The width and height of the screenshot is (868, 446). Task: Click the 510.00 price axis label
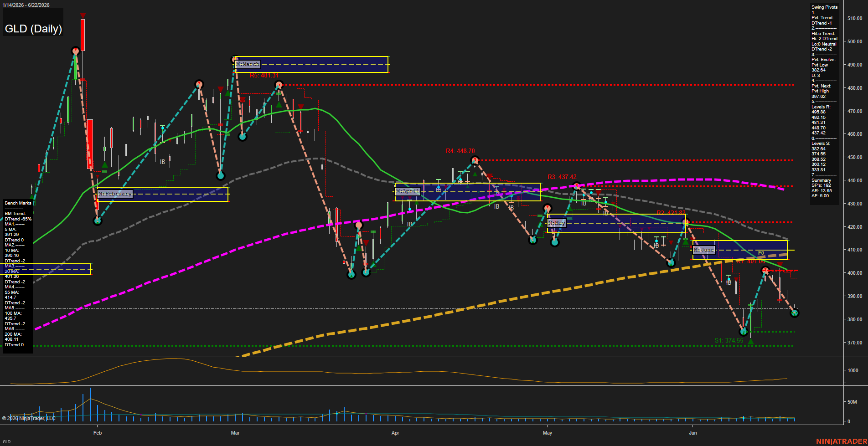click(x=855, y=18)
